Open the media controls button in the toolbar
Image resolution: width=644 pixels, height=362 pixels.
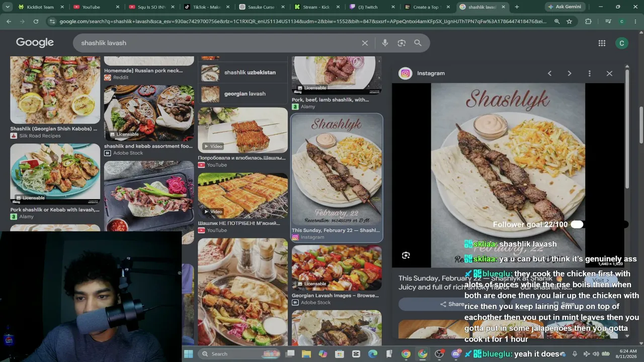tap(608, 22)
